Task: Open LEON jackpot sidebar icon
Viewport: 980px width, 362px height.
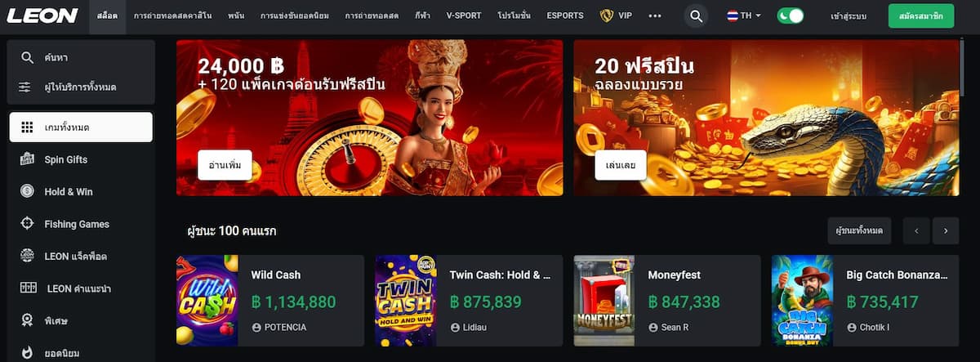Action: pos(27,256)
